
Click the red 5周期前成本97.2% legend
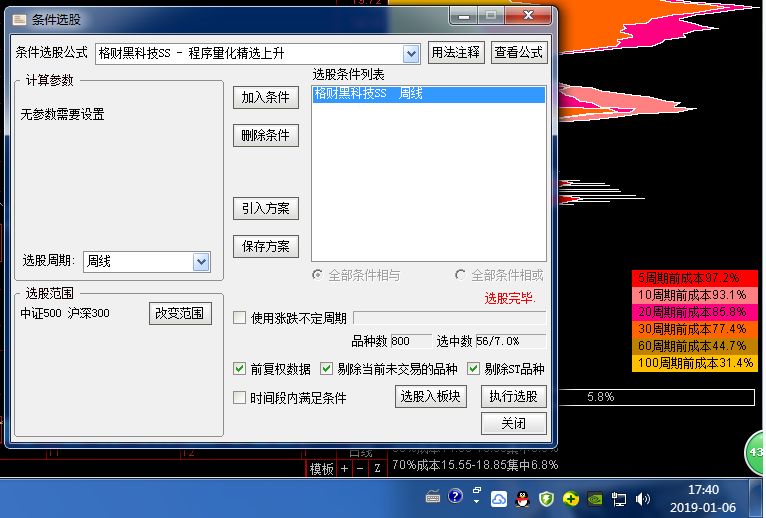[694, 278]
